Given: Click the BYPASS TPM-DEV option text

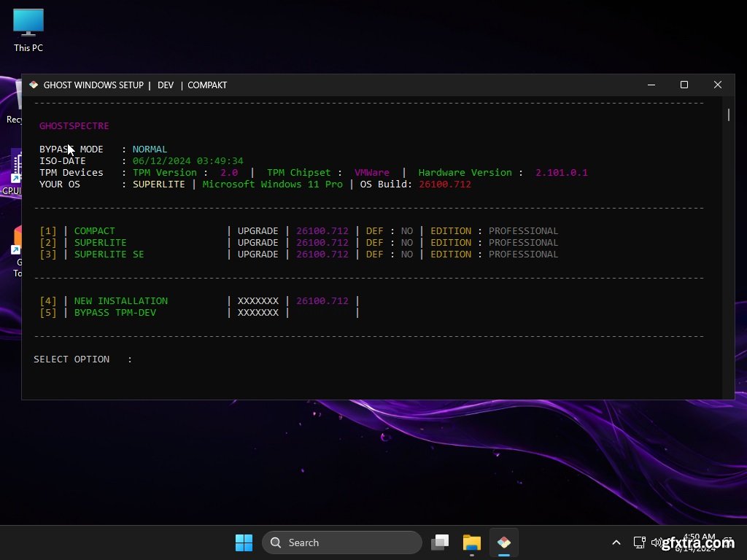Looking at the screenshot, I should tap(115, 313).
